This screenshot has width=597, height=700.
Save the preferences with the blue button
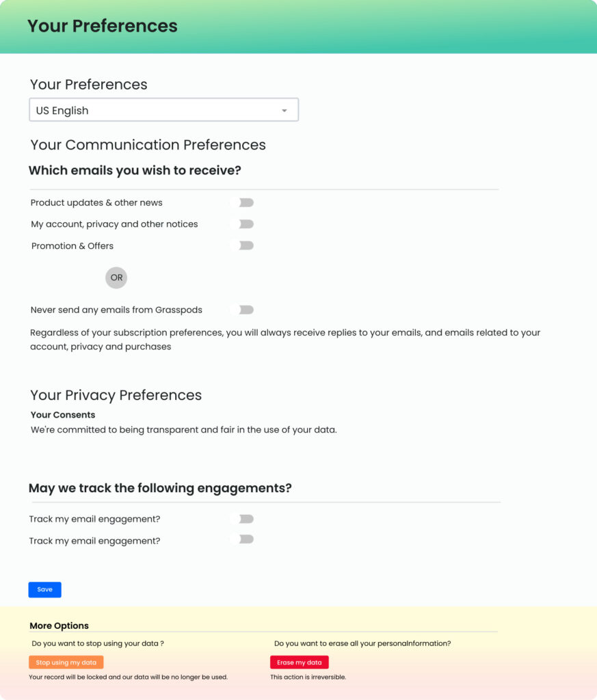[44, 590]
